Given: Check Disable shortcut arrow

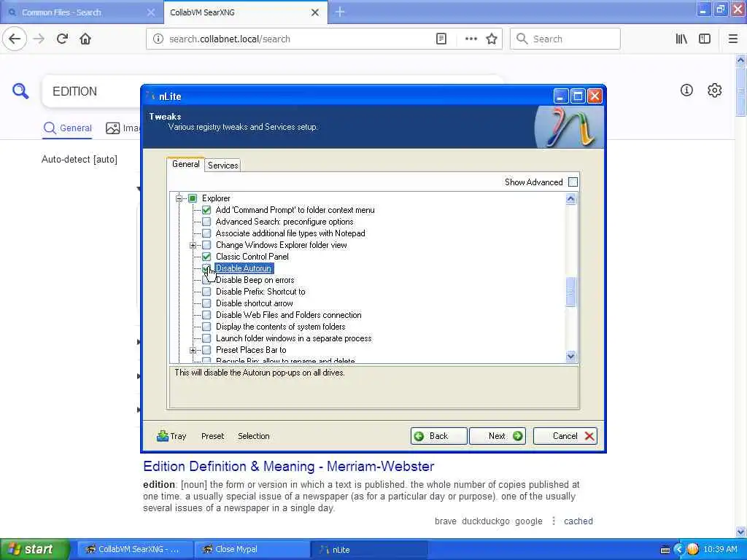Looking at the screenshot, I should (x=206, y=303).
